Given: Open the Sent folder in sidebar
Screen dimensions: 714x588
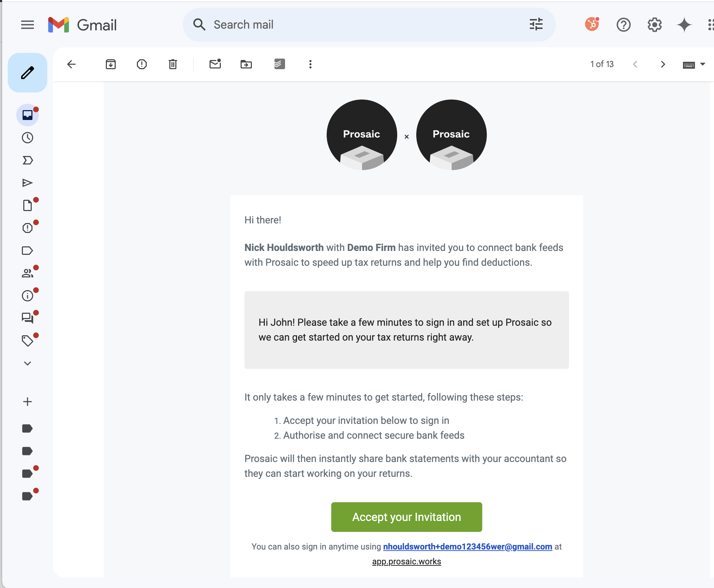Looking at the screenshot, I should tap(28, 183).
